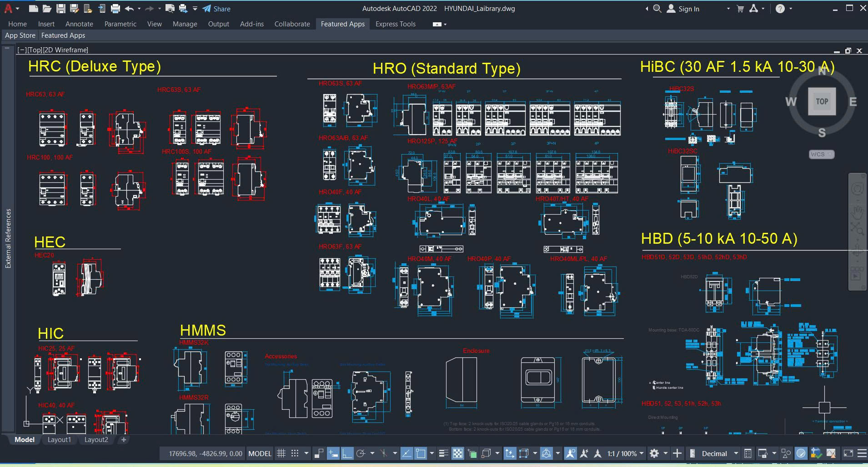Toggle Dynamic Input in status bar

(x=333, y=453)
